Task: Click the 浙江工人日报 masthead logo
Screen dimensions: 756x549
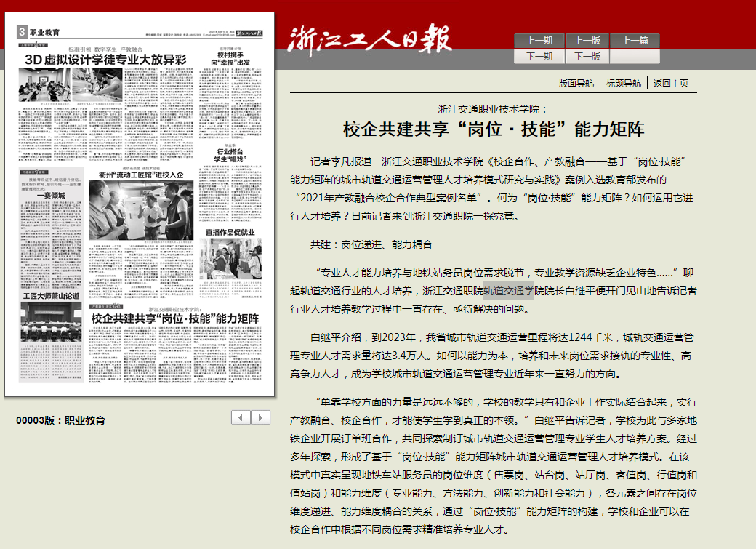Action: 370,39
